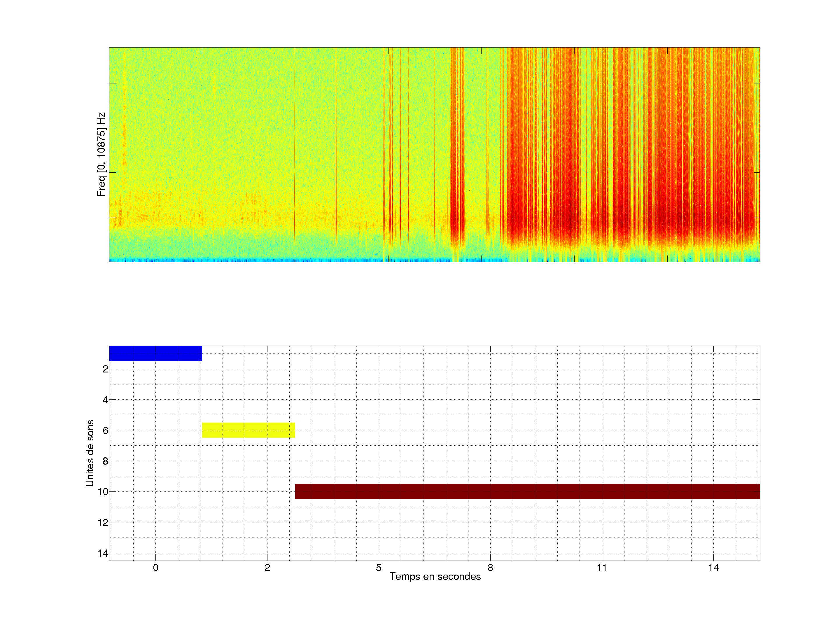Click the y-axis tick label 12
Viewport: 840px width, 630px height.
coord(103,523)
